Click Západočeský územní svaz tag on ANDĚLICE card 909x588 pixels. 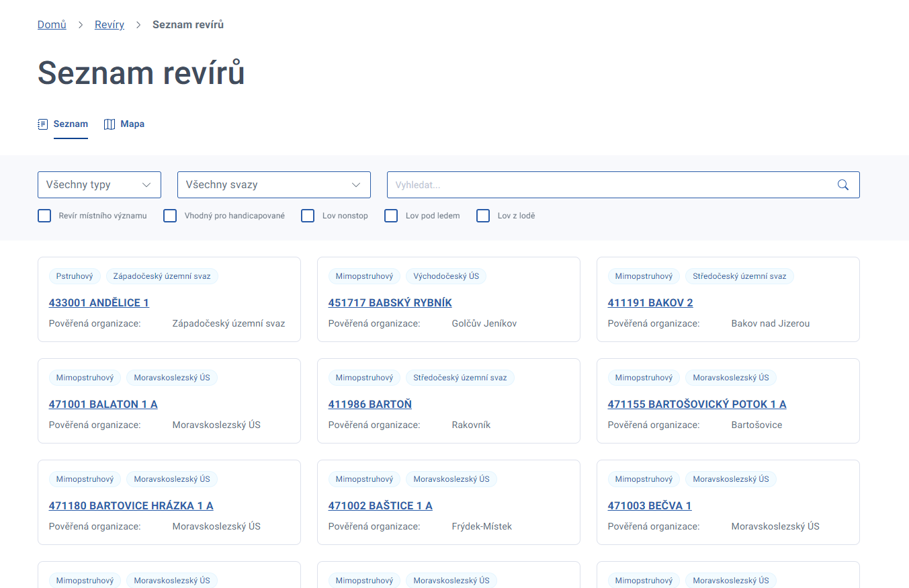tap(162, 276)
